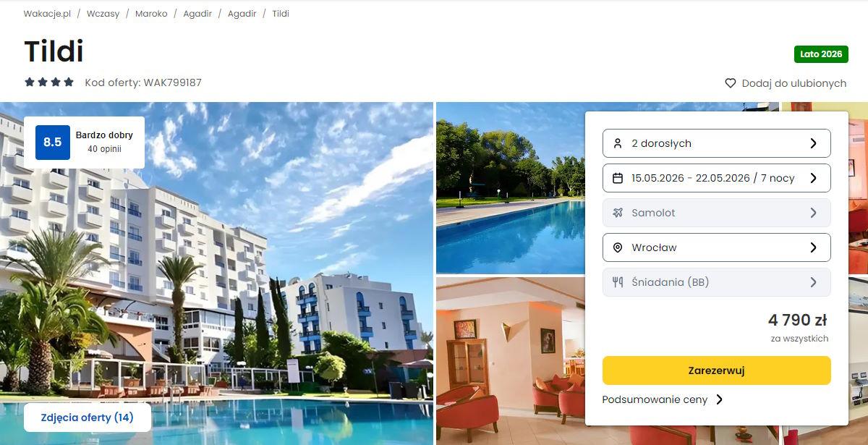This screenshot has height=445, width=868.
Task: Go to Maroko in the breadcrumb
Action: click(x=151, y=14)
